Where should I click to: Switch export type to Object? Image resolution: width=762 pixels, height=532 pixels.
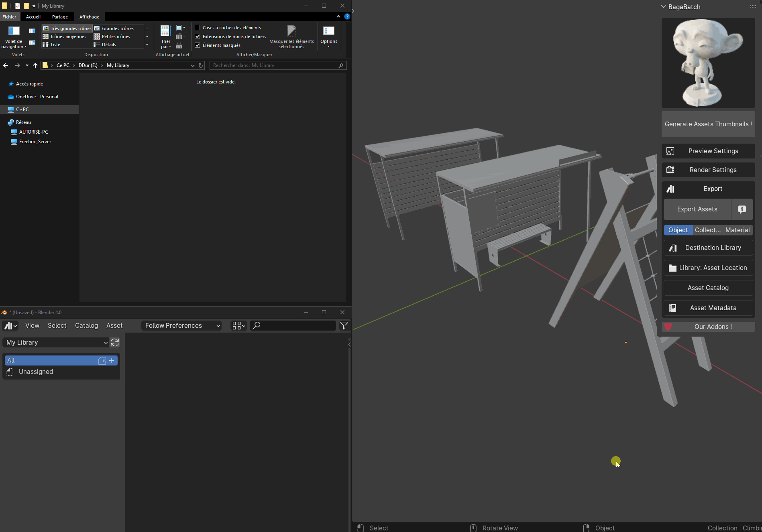point(678,230)
